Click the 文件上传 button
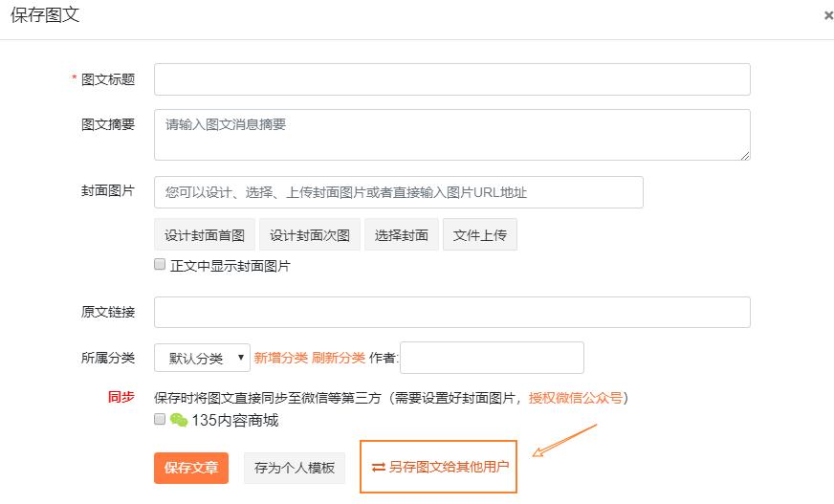 coord(480,234)
